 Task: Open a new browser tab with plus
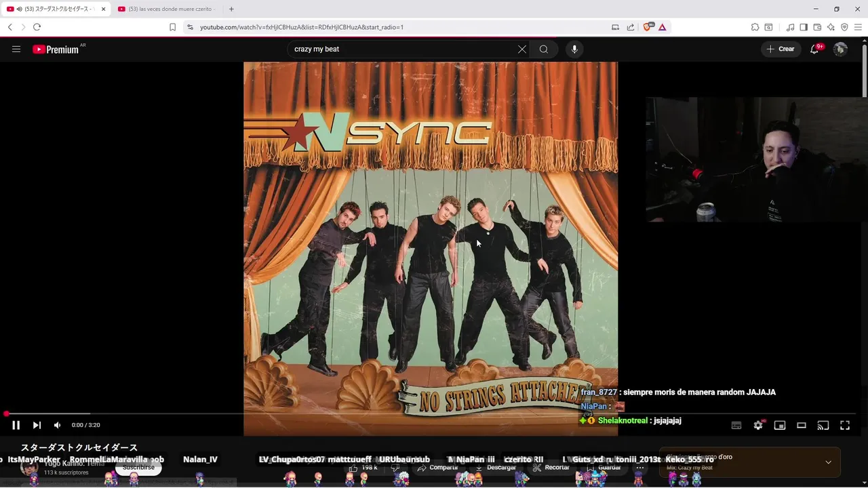click(x=231, y=9)
